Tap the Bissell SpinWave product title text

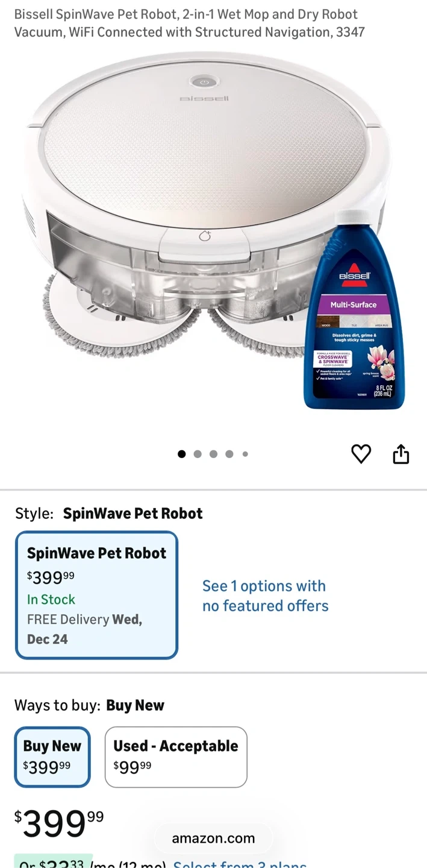(x=190, y=23)
